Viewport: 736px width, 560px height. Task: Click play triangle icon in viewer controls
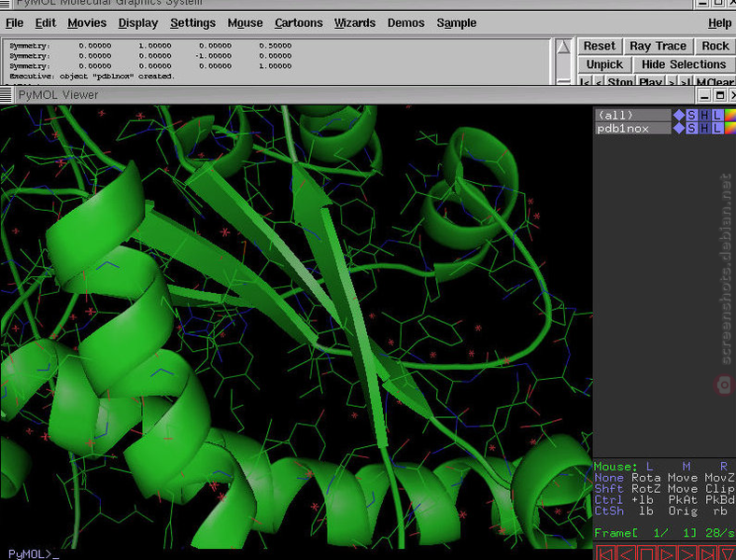667,553
